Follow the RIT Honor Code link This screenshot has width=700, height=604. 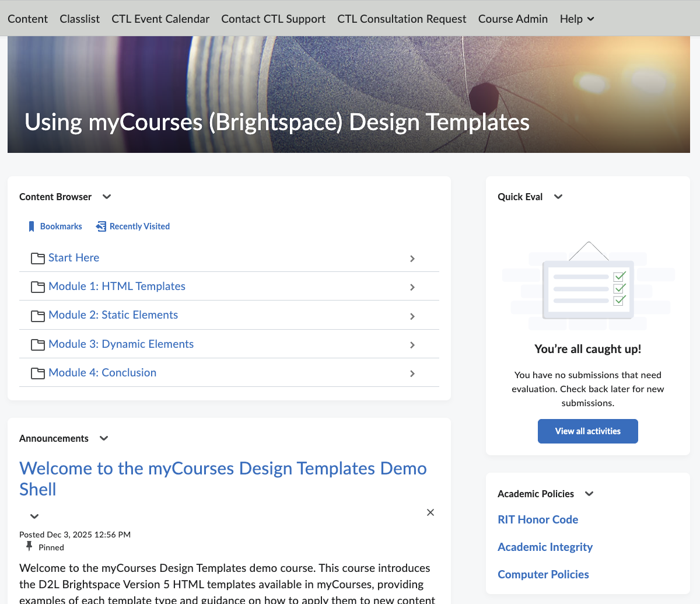pos(538,519)
